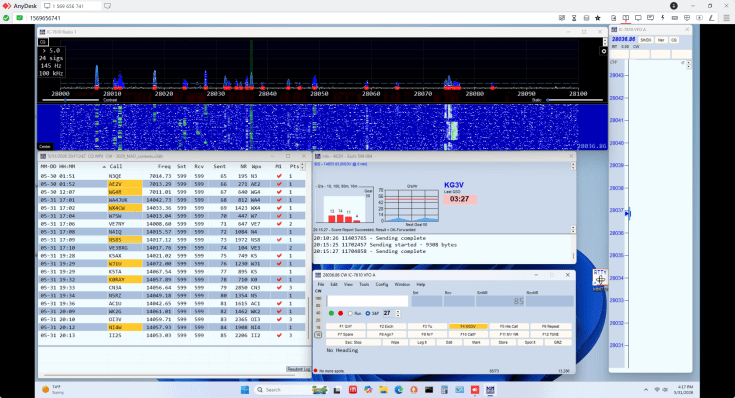Screen dimensions: 735x398
Task: Click AnyDesk permissions shield monitor icon
Action: click(687, 18)
